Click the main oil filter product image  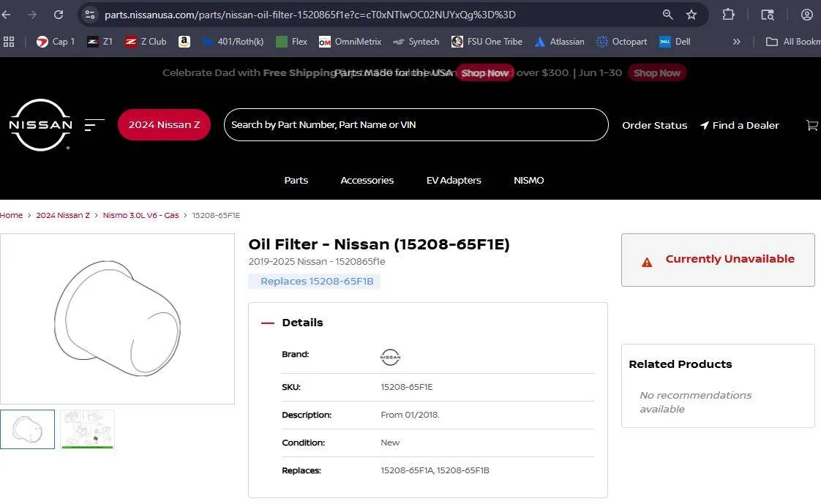[x=117, y=319]
